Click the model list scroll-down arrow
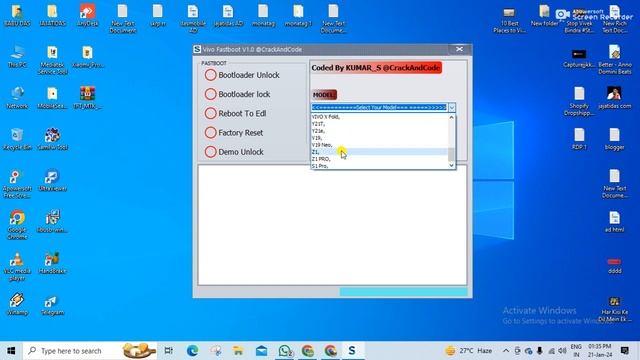Viewport: 640px width, 360px height. click(x=451, y=165)
